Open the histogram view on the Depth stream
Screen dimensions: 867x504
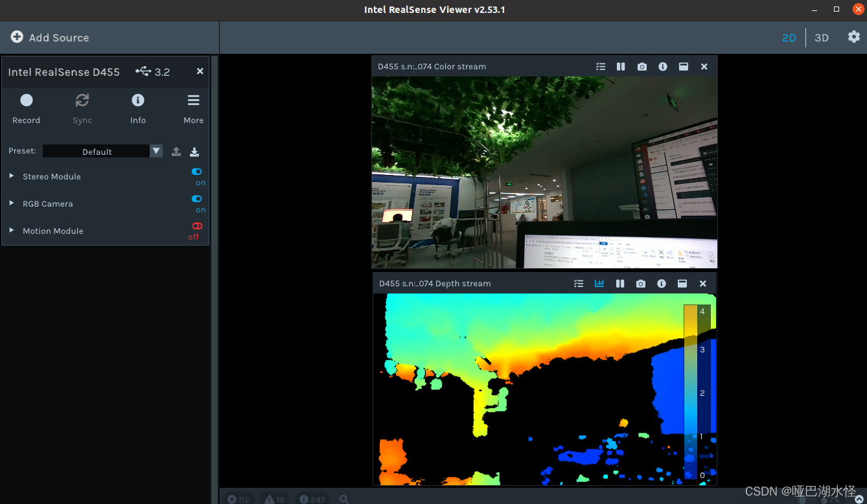(x=599, y=283)
